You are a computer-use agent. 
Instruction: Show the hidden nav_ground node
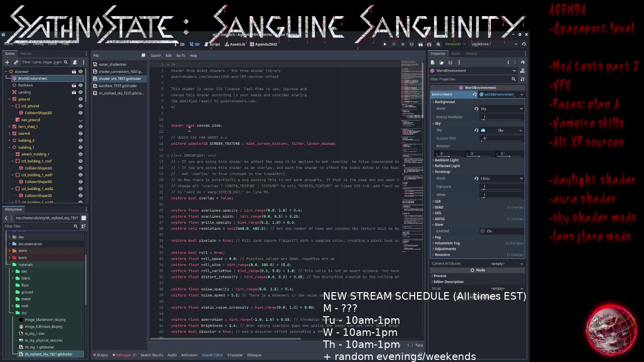[x=80, y=120]
